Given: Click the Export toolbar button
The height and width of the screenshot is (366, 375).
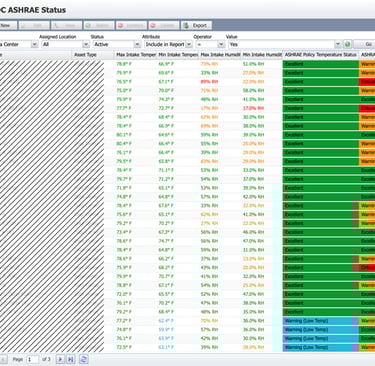Looking at the screenshot, I should click(196, 25).
